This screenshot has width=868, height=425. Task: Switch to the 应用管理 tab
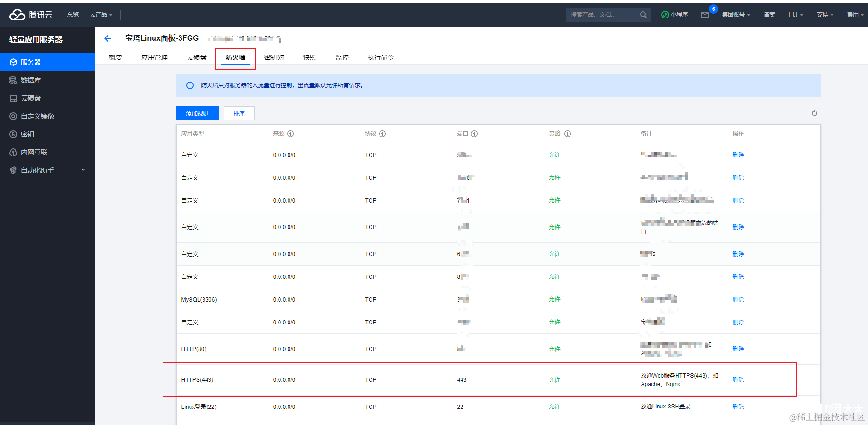(154, 57)
